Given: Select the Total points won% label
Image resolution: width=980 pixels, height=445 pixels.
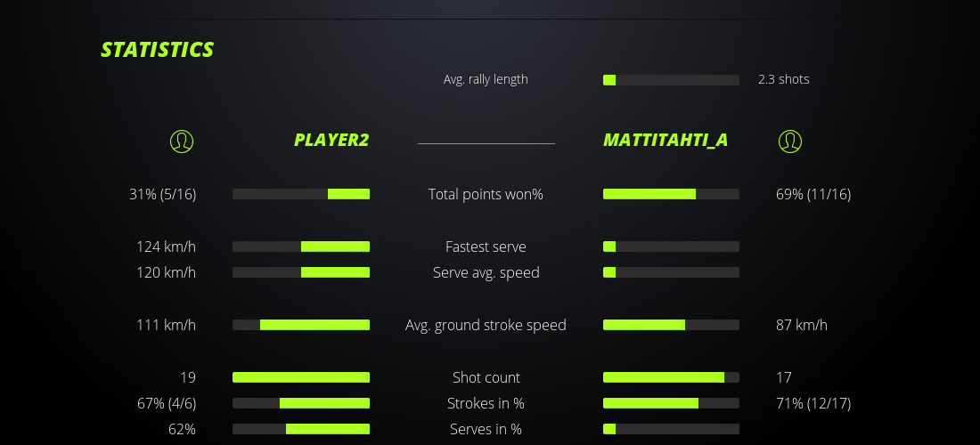Looking at the screenshot, I should pos(486,194).
